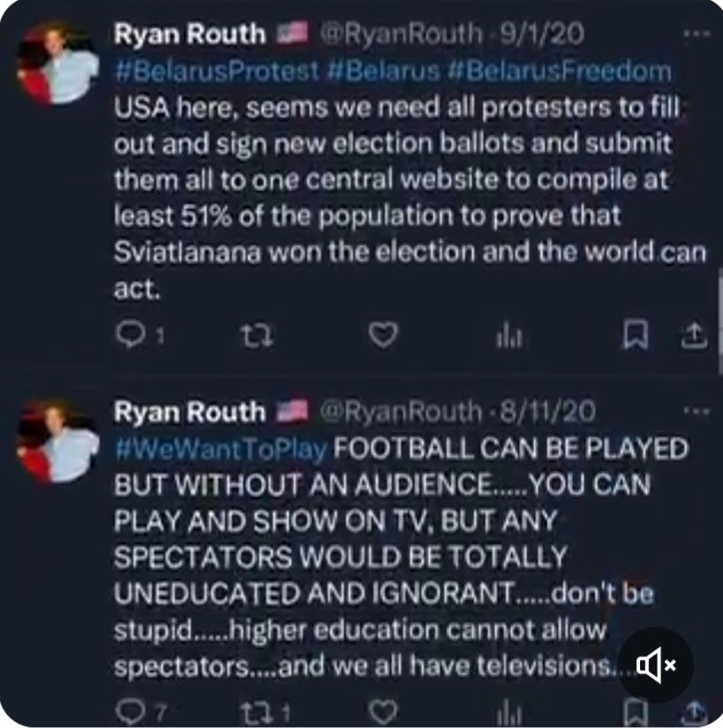Open the second tweet's profile picture
The height and width of the screenshot is (728, 723).
click(56, 441)
